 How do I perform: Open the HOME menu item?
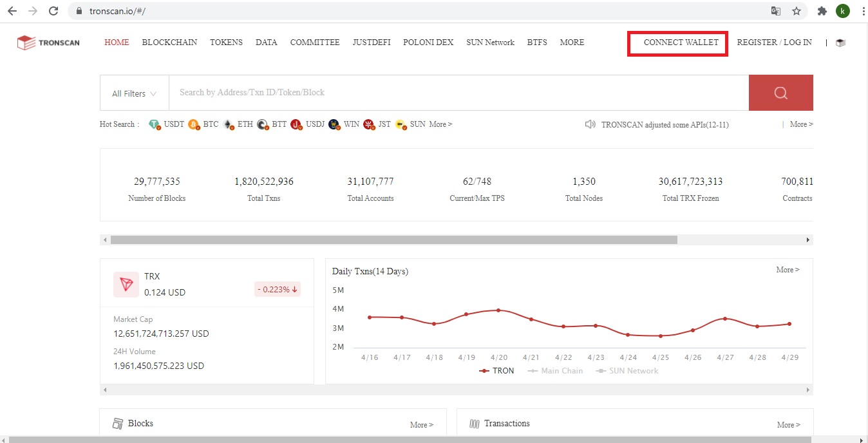coord(117,42)
